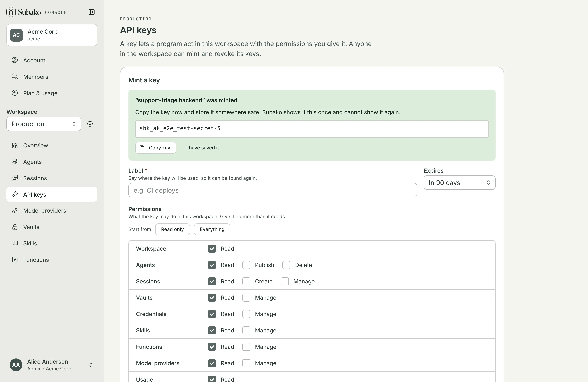Screen dimensions: 588x382
Task: Enable Model providers Manage permission
Action: [x=246, y=363]
